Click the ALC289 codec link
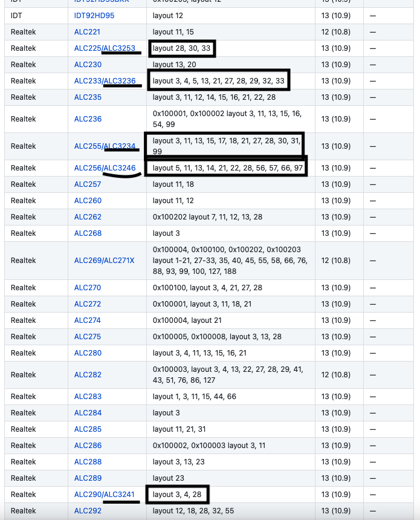420x520 pixels. [x=88, y=478]
